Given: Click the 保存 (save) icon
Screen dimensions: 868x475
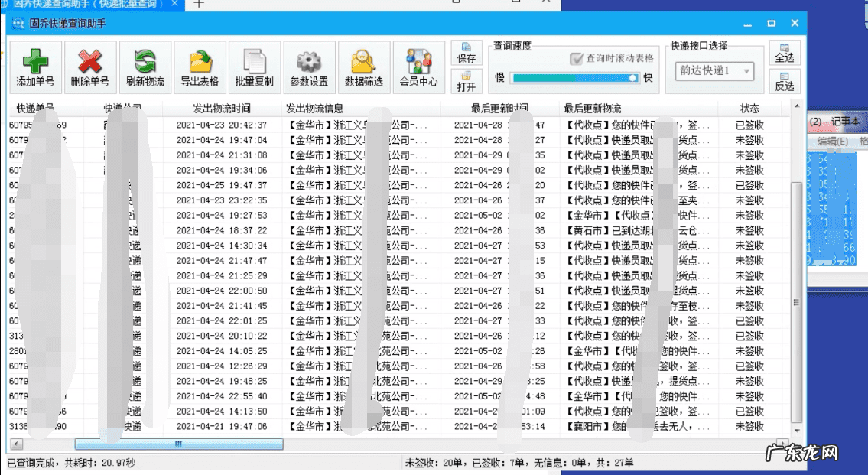Looking at the screenshot, I should click(467, 52).
